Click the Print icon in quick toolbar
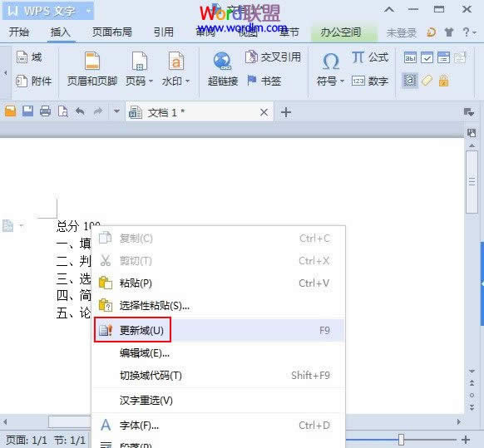Image resolution: width=484 pixels, height=448 pixels. tap(46, 111)
